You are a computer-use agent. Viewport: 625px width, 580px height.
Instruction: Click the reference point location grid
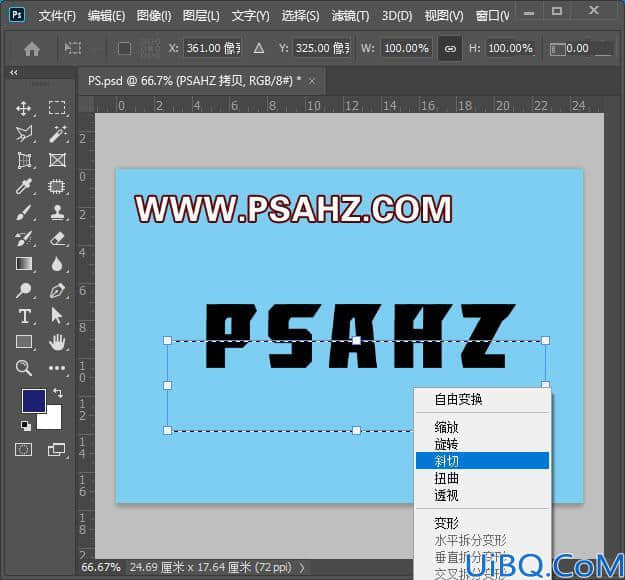click(x=150, y=49)
